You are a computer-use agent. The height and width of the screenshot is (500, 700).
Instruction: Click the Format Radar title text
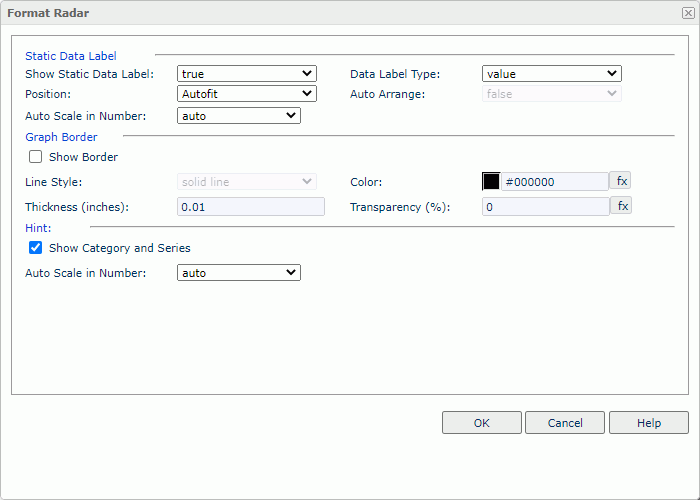click(x=48, y=13)
